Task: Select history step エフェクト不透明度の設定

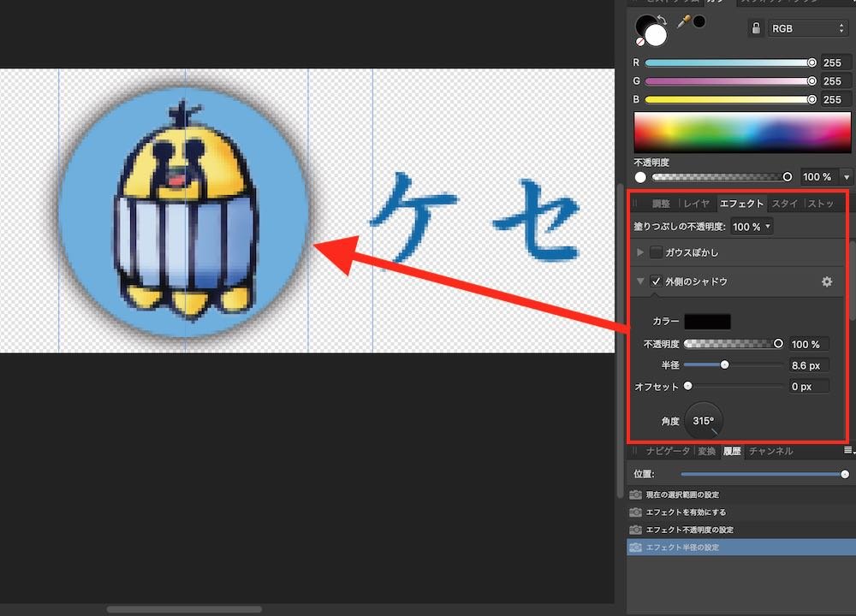Action: 741,530
